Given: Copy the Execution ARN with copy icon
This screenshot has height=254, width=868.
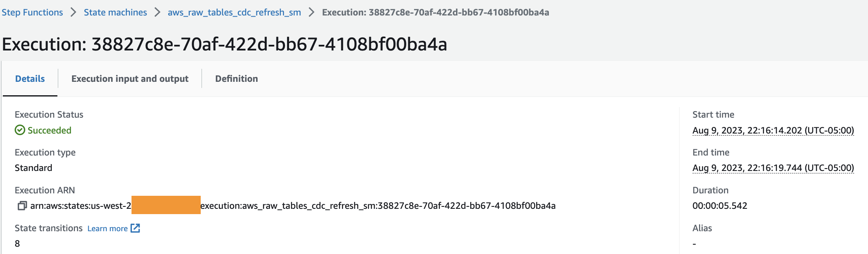Looking at the screenshot, I should tap(22, 206).
